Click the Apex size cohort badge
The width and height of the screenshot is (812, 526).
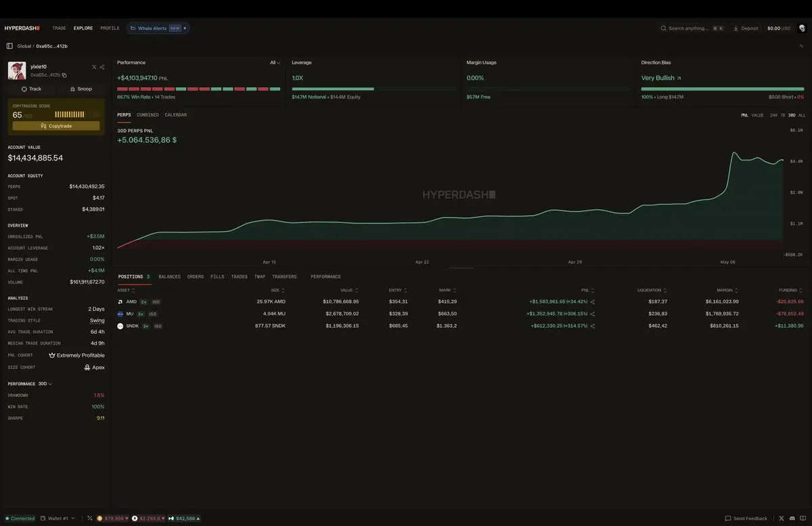click(x=95, y=368)
